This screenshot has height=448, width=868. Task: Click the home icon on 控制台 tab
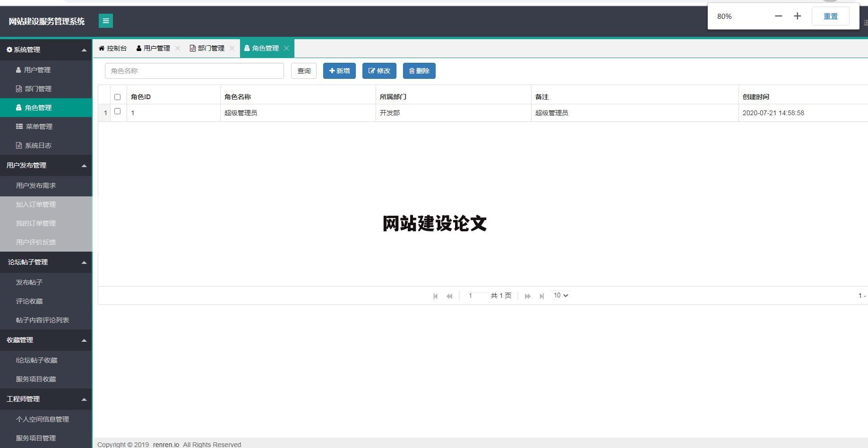[101, 48]
